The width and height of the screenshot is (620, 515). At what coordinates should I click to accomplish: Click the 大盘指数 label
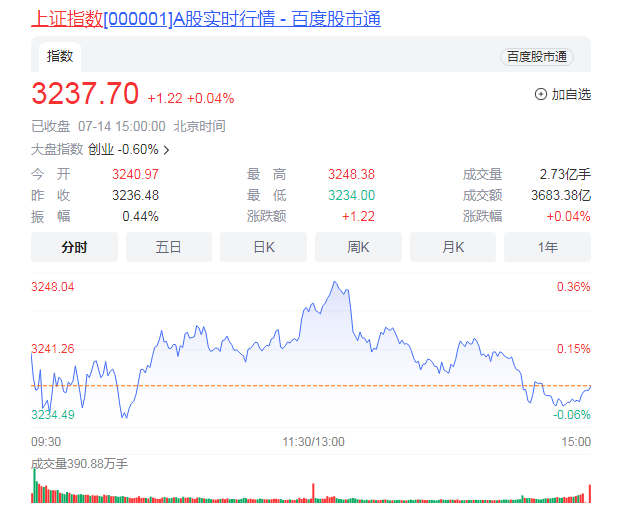tap(56, 150)
